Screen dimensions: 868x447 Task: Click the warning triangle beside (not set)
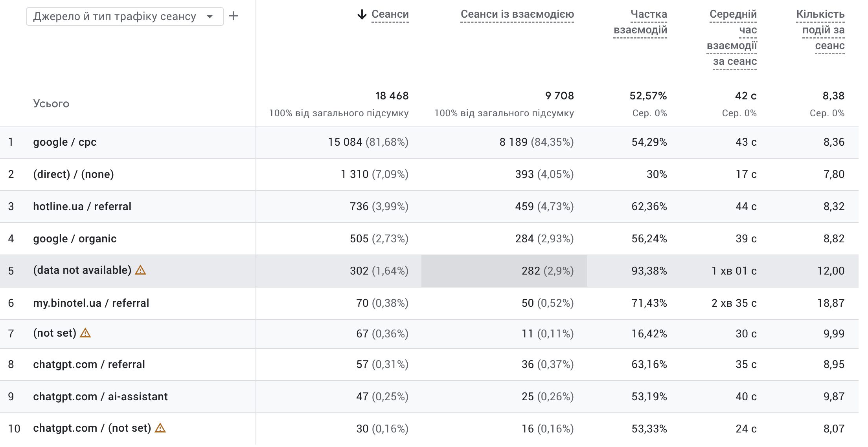pos(85,333)
